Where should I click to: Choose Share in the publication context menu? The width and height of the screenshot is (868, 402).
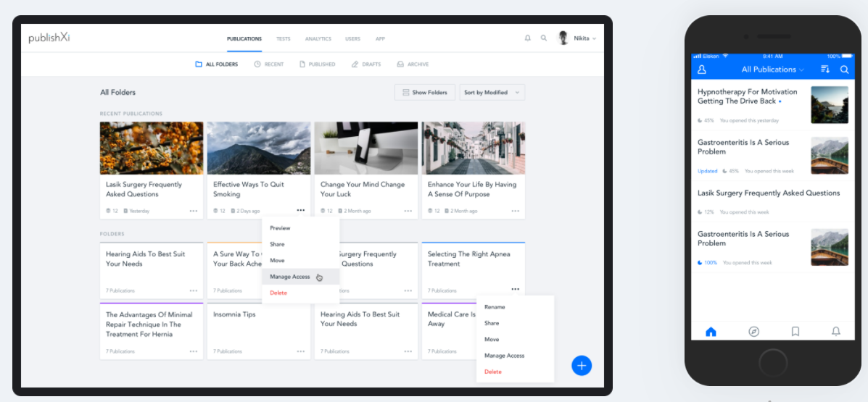[301, 244]
